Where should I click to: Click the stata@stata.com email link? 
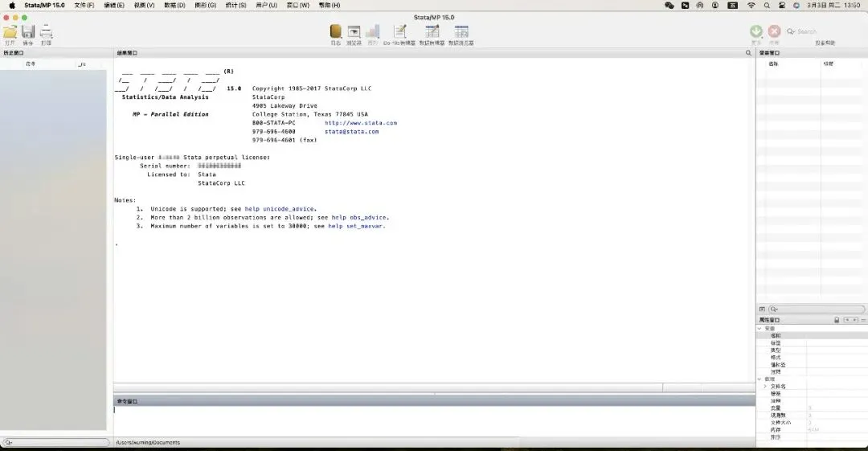(351, 131)
